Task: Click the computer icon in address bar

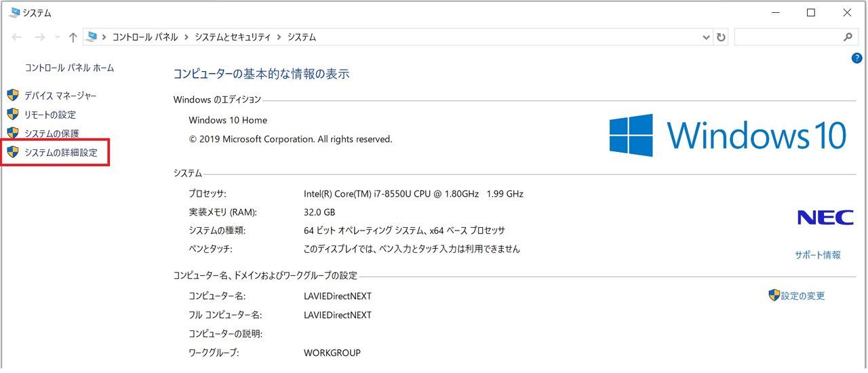Action: [x=91, y=37]
